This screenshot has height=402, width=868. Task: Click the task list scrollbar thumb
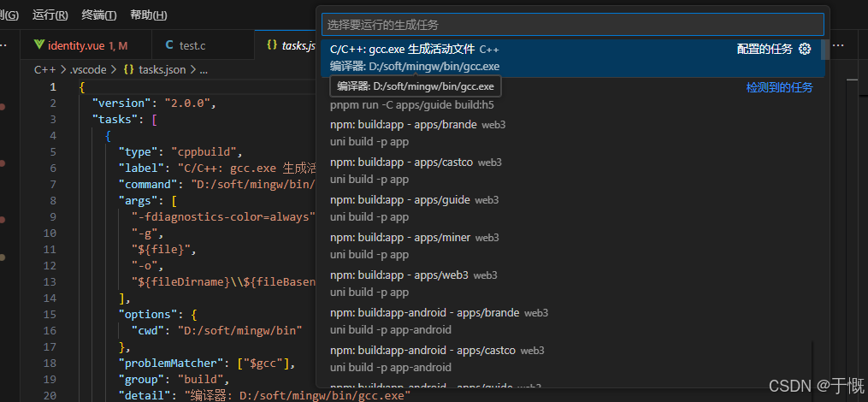[824, 49]
